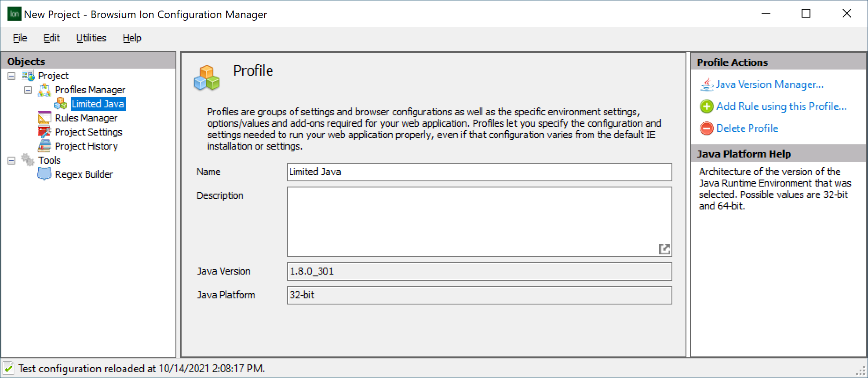Expand the Description field in a popup editor
The width and height of the screenshot is (868, 378).
[x=664, y=249]
